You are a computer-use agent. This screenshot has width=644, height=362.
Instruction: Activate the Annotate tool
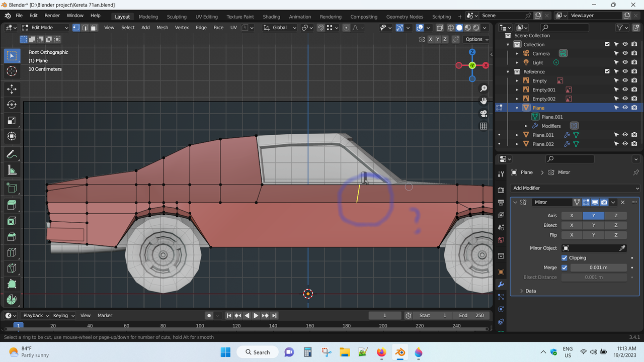12,154
